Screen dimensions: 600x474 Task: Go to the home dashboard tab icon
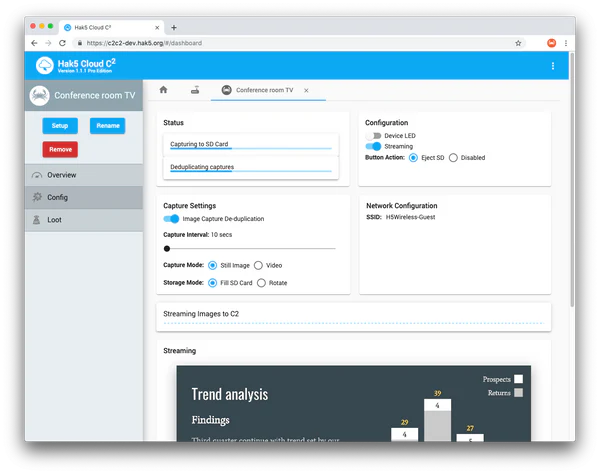[x=163, y=90]
